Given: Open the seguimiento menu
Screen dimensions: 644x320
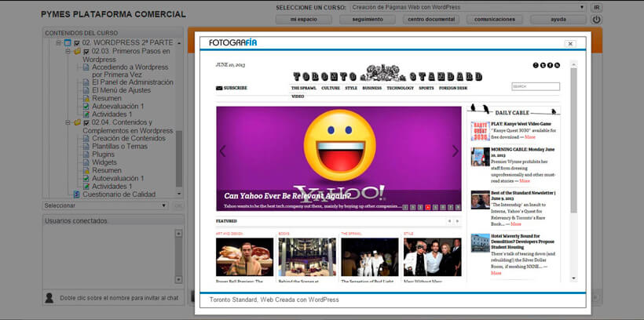Looking at the screenshot, I should [368, 20].
